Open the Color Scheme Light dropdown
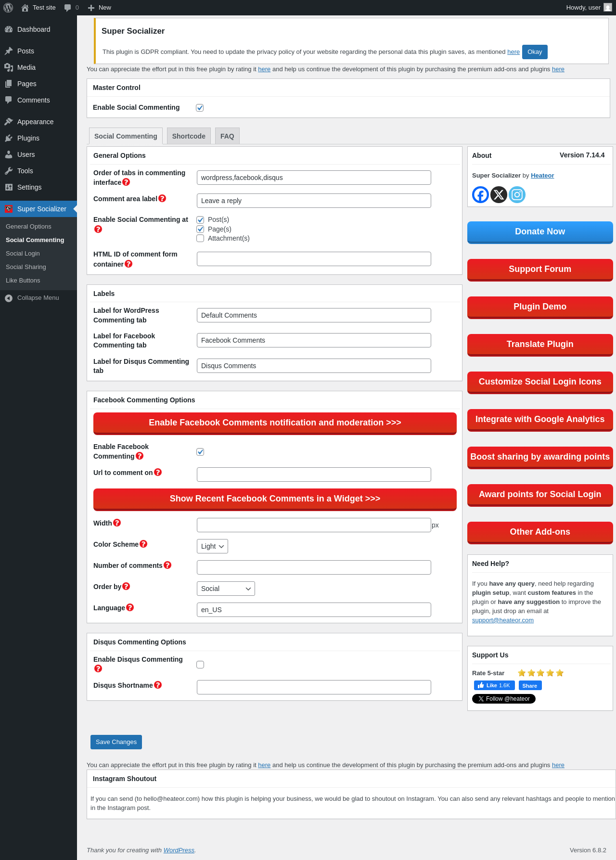Screen dimensions: 616x860 click(x=212, y=546)
